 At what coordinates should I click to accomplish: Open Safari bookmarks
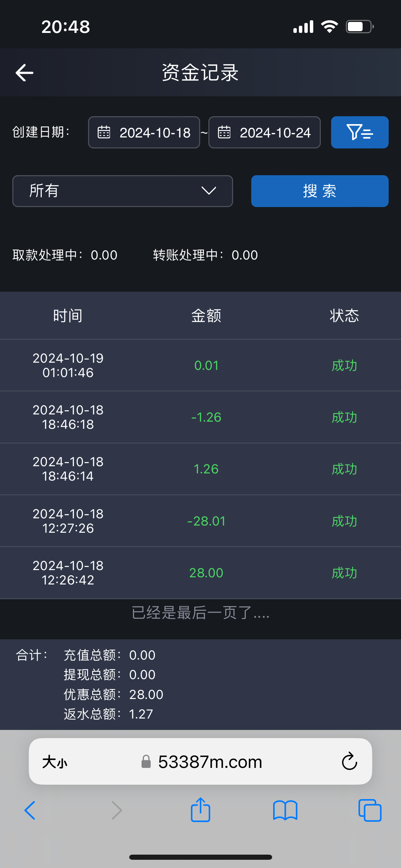tap(285, 810)
